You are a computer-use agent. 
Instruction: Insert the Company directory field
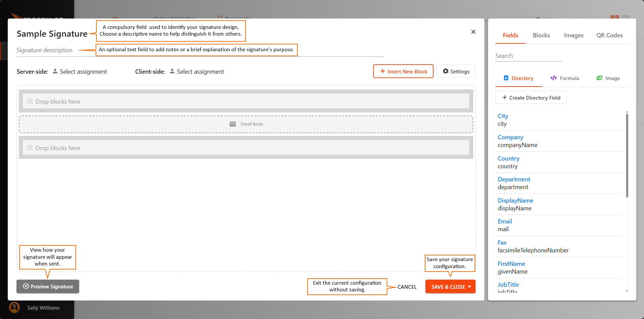click(510, 137)
